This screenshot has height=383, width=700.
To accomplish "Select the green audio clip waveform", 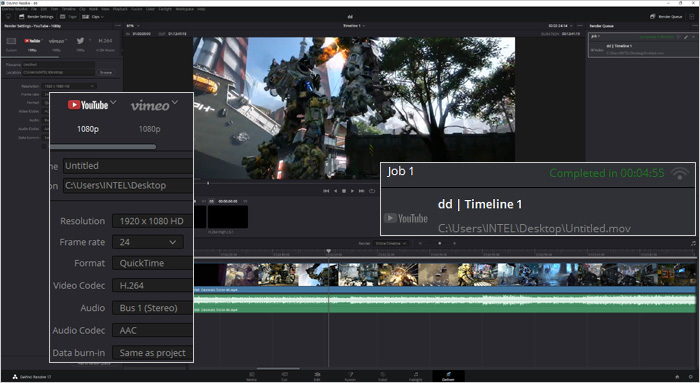I will click(x=445, y=303).
